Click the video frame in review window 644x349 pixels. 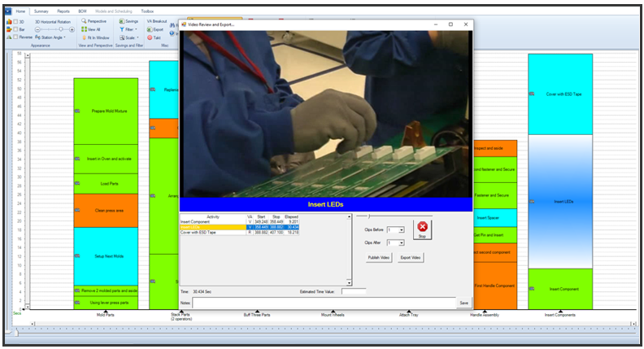pyautogui.click(x=326, y=114)
